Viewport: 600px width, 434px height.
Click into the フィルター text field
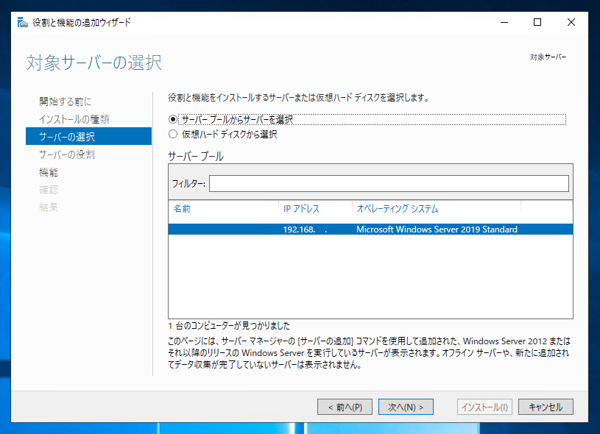tap(389, 184)
